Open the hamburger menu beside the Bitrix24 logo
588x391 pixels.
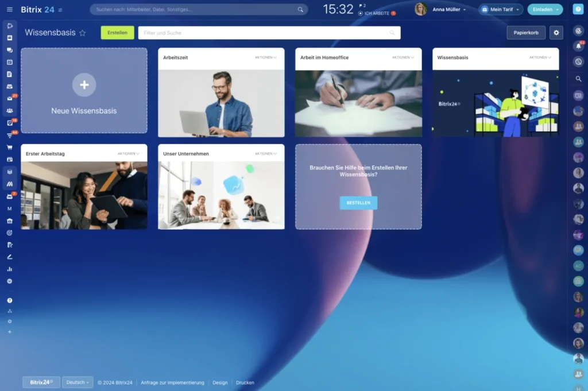[x=9, y=10]
